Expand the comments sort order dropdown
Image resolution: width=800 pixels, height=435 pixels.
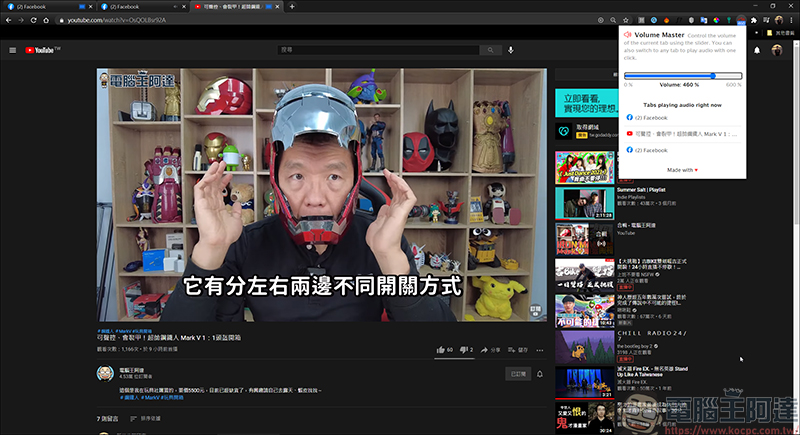[x=145, y=419]
